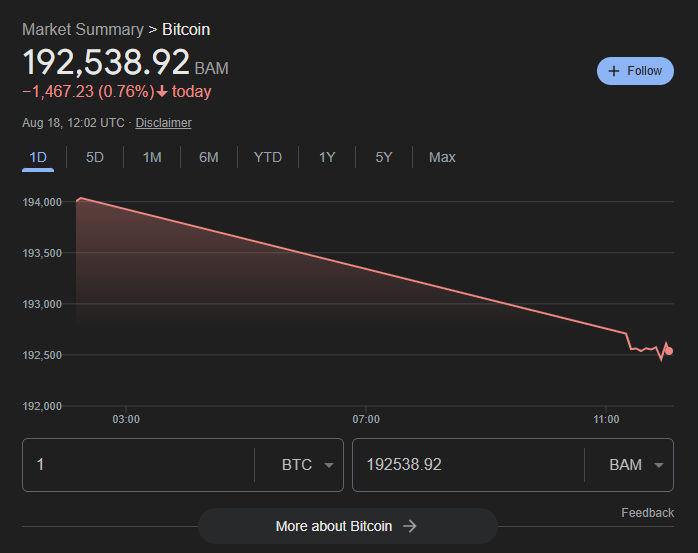The image size is (698, 553).
Task: Click the 11:00 time axis label
Action: tap(606, 419)
